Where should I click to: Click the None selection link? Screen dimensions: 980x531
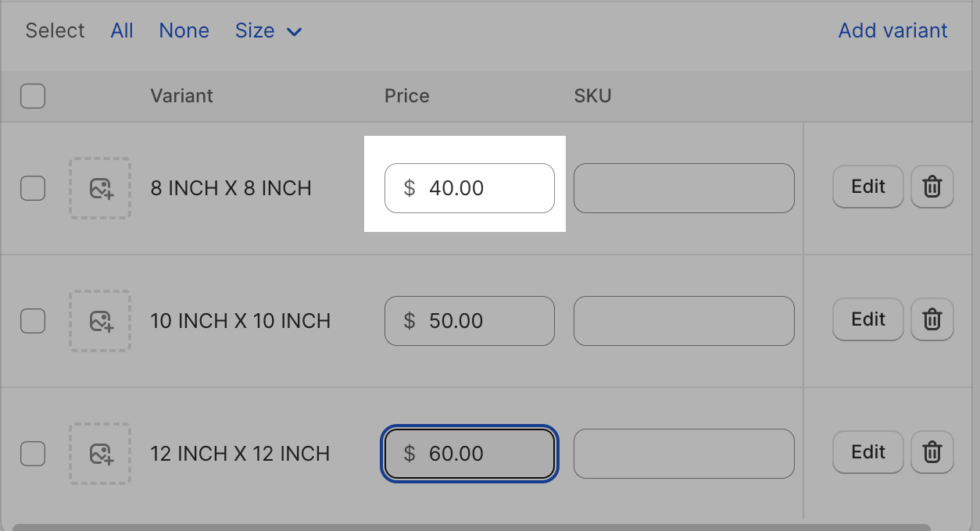184,31
